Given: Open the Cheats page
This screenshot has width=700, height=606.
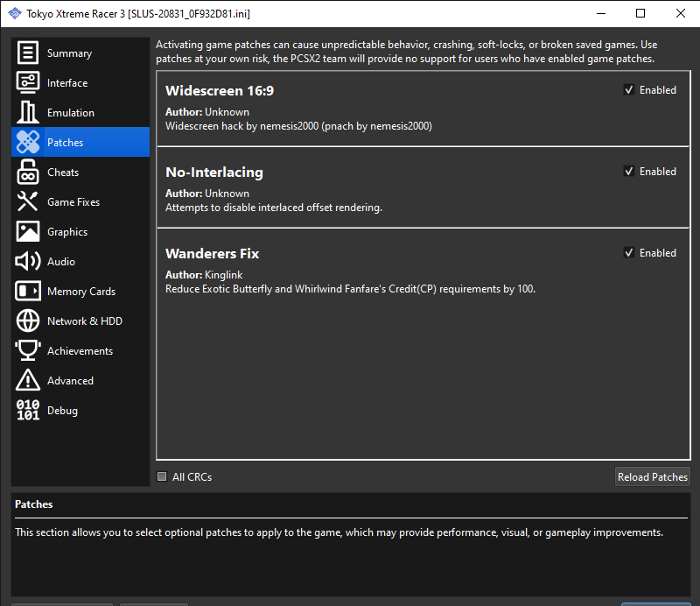Looking at the screenshot, I should pos(80,172).
